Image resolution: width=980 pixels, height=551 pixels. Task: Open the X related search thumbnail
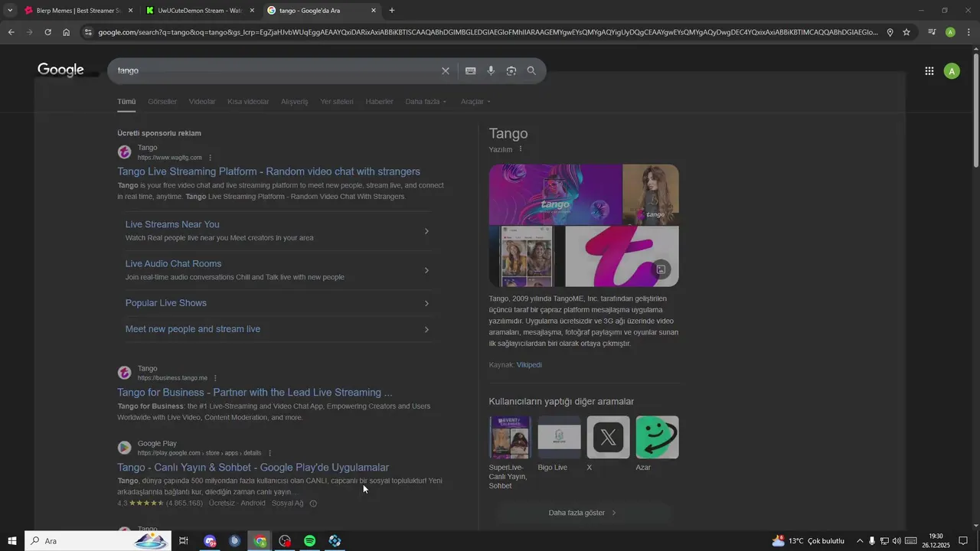(608, 438)
